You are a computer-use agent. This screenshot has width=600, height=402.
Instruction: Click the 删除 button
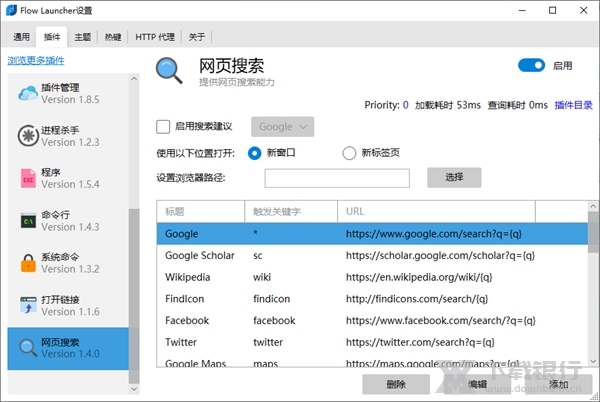point(396,384)
